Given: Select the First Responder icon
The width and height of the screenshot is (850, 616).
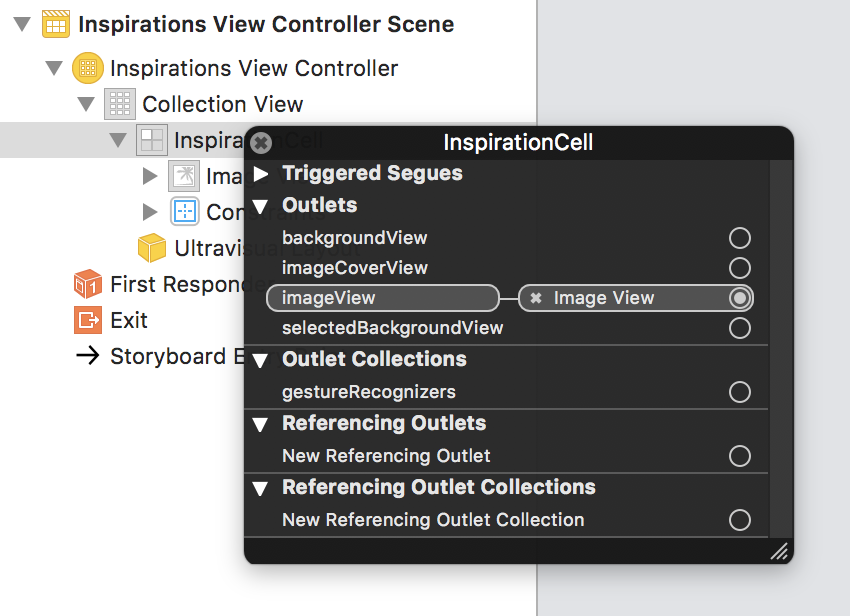Looking at the screenshot, I should (88, 284).
